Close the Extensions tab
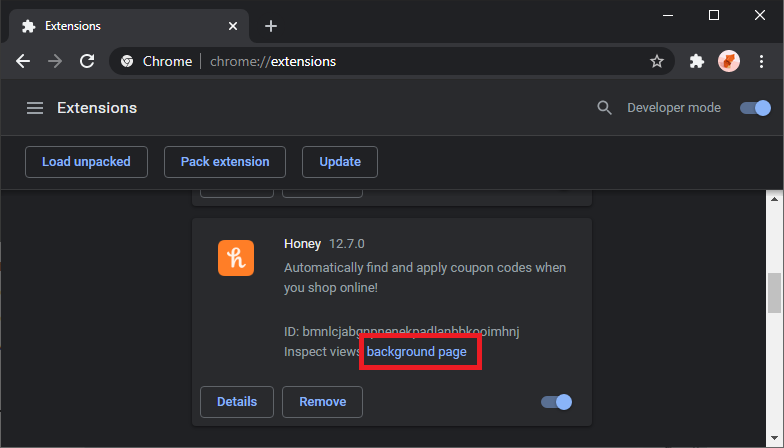This screenshot has height=448, width=784. [233, 26]
